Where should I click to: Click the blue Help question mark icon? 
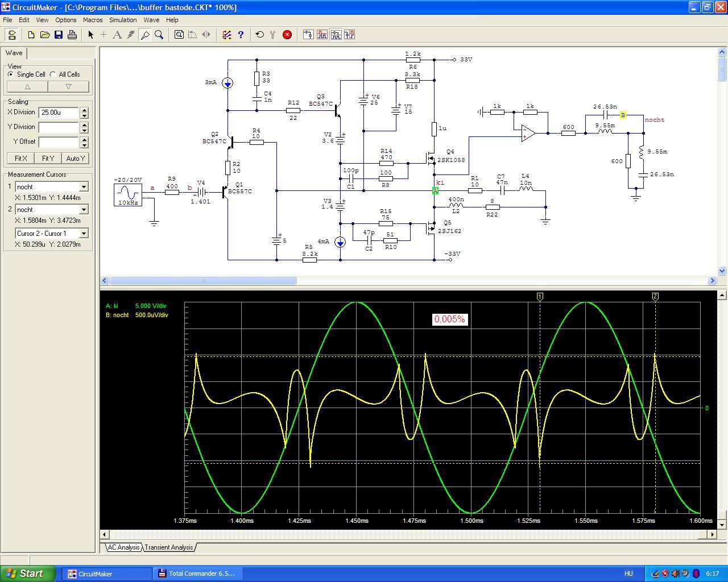(x=241, y=35)
